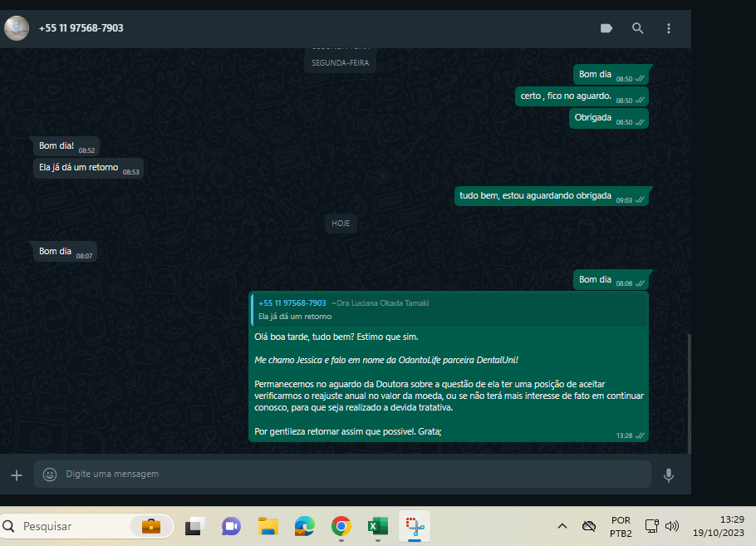Search within this conversation
Screen dimensions: 756x546
[x=637, y=28]
